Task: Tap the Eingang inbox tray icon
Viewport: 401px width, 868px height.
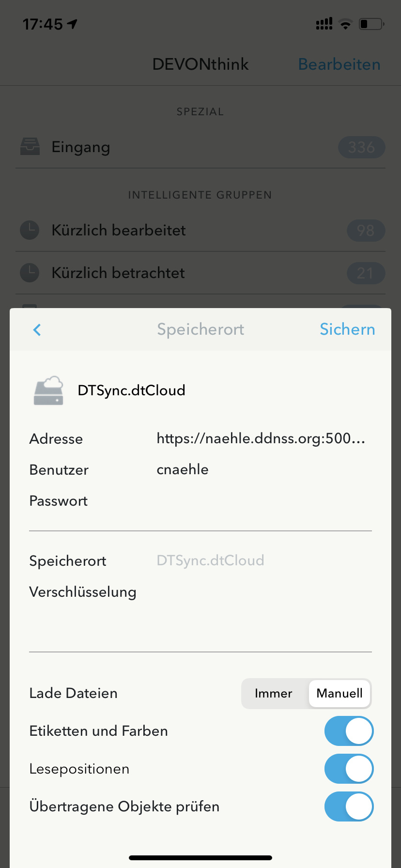Action: coord(30,147)
